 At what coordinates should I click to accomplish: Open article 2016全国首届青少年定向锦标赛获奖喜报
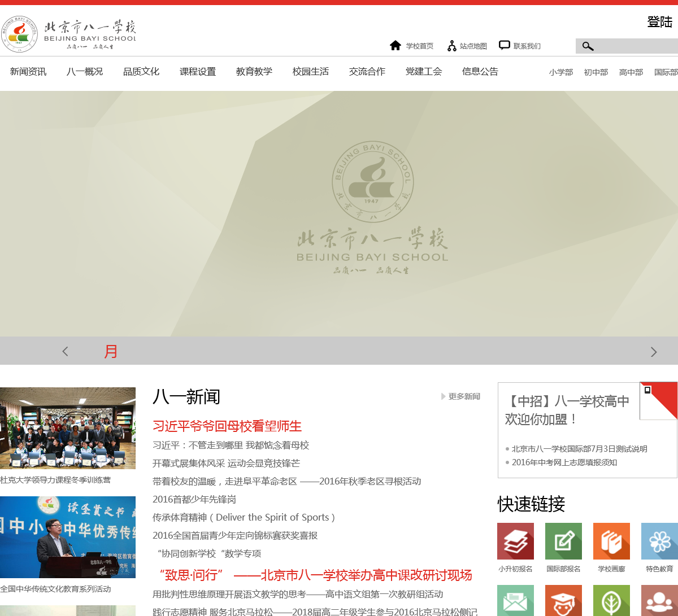tap(235, 536)
